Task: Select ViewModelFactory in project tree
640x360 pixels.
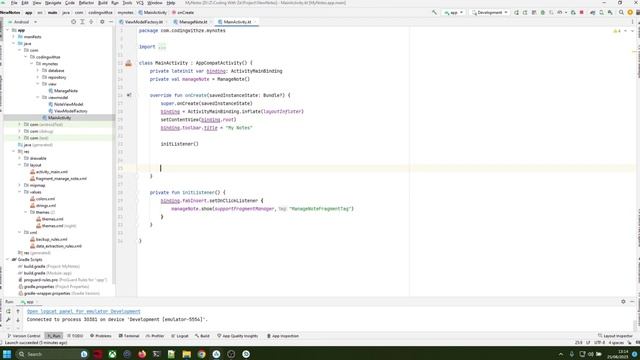Action: (68, 111)
